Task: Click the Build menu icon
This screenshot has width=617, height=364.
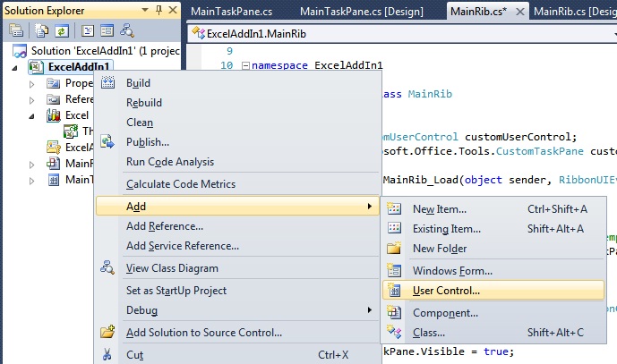Action: (x=107, y=82)
